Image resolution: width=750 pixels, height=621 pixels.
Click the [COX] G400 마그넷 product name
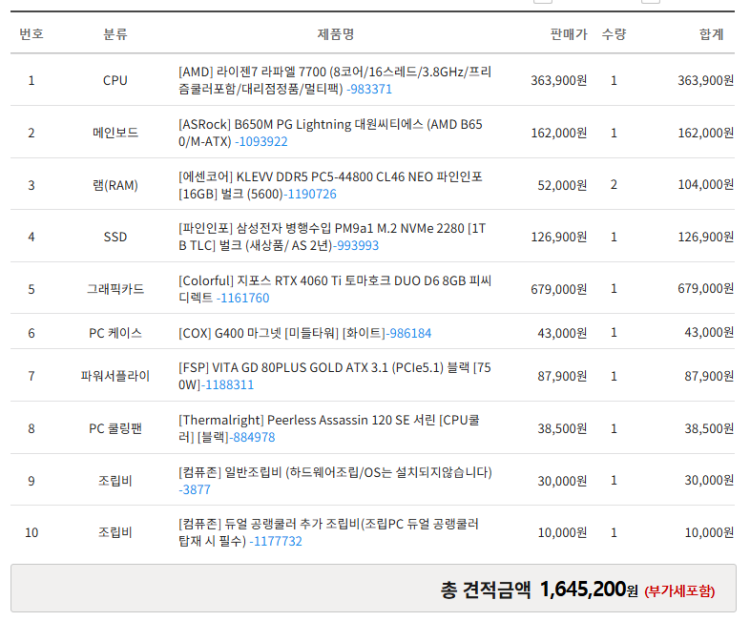282,333
